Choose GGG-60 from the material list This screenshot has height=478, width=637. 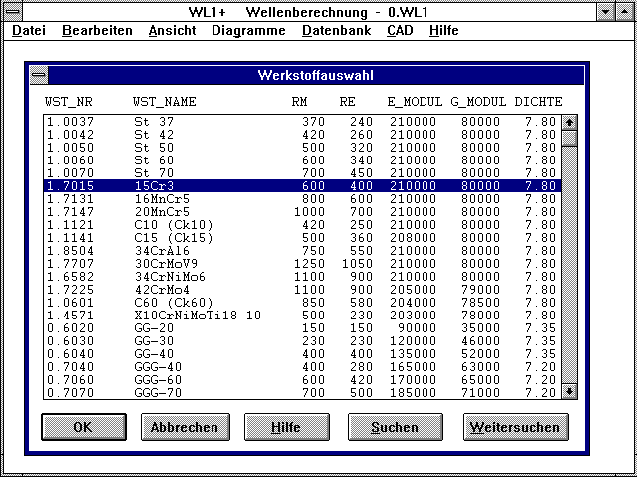point(300,380)
